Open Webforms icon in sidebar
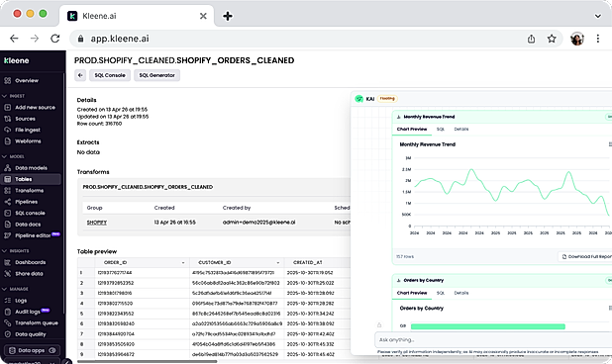 coord(7,141)
